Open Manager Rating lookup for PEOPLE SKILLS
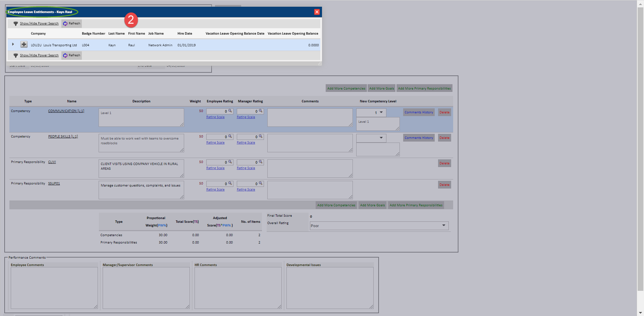This screenshot has width=644, height=316. point(261,137)
